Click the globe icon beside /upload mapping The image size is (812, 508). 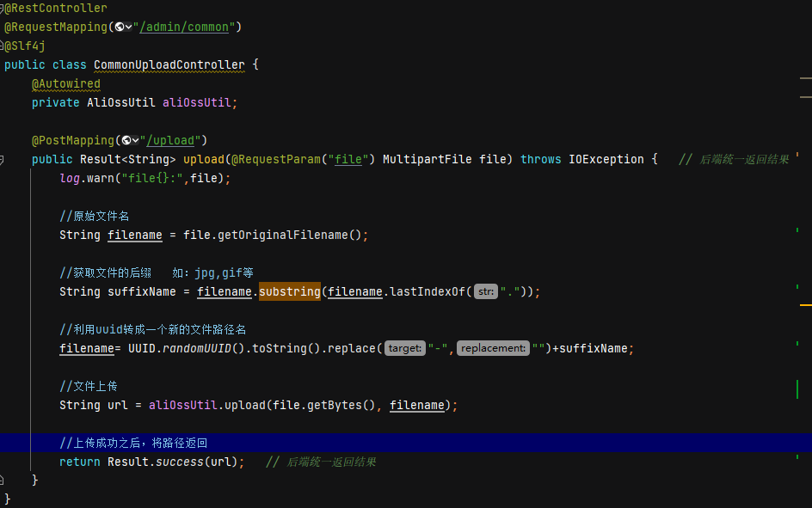[x=126, y=140]
